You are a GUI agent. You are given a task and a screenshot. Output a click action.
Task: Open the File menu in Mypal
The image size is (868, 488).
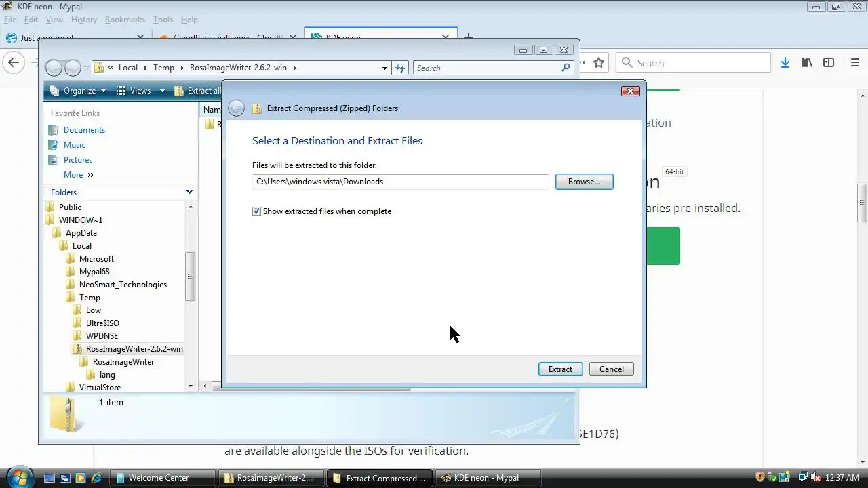point(9,20)
